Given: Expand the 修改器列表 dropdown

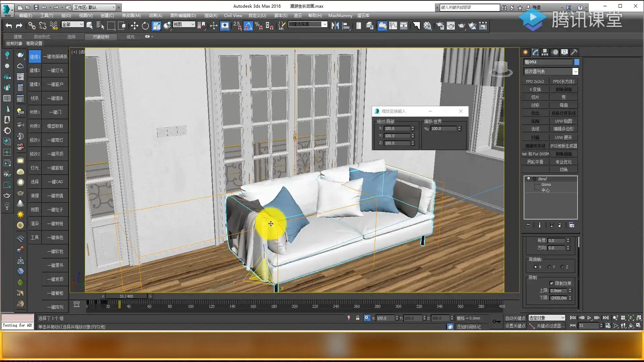Looking at the screenshot, I should [x=575, y=71].
